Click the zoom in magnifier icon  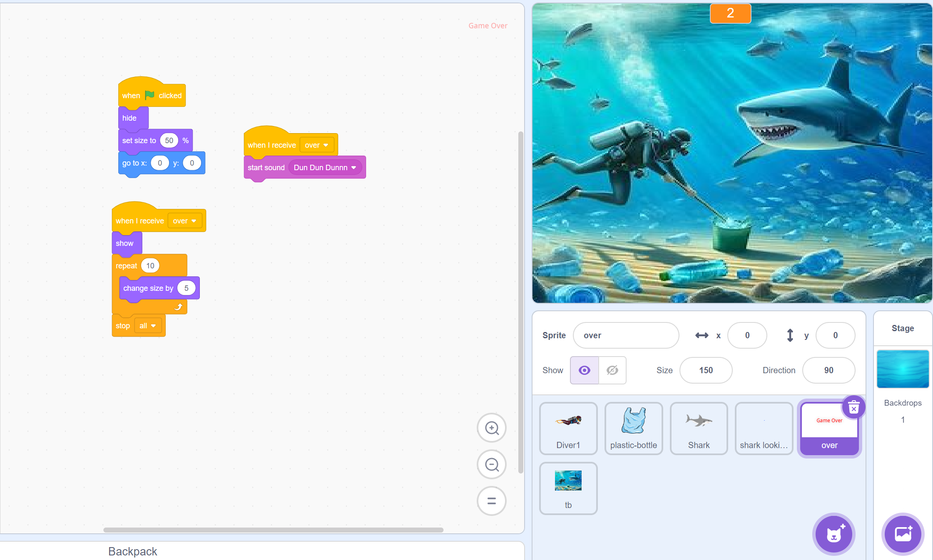click(x=492, y=428)
